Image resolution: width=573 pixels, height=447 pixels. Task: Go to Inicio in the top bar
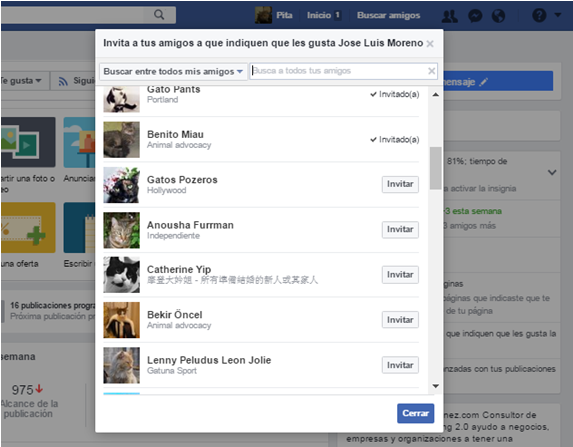pos(319,15)
